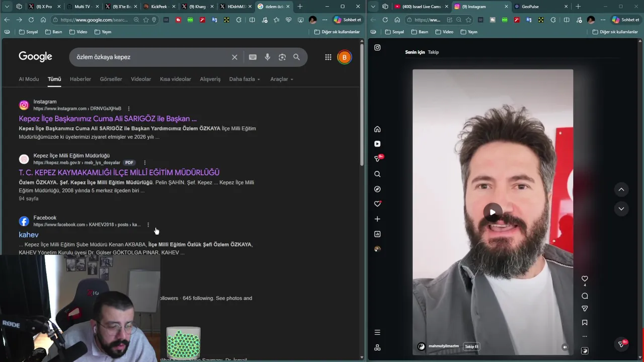The image size is (644, 362).
Task: Open Google account avatar B
Action: (x=344, y=57)
